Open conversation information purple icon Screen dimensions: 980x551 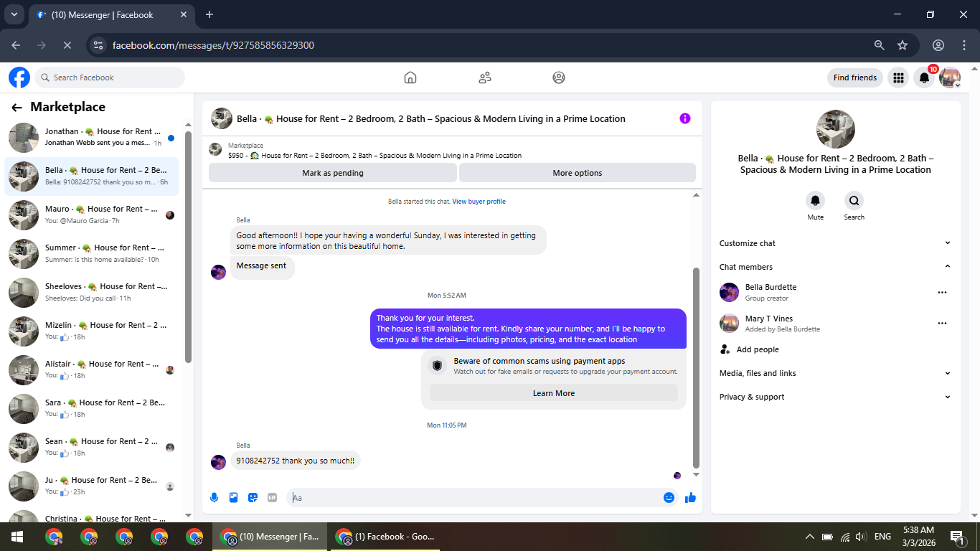pos(685,118)
